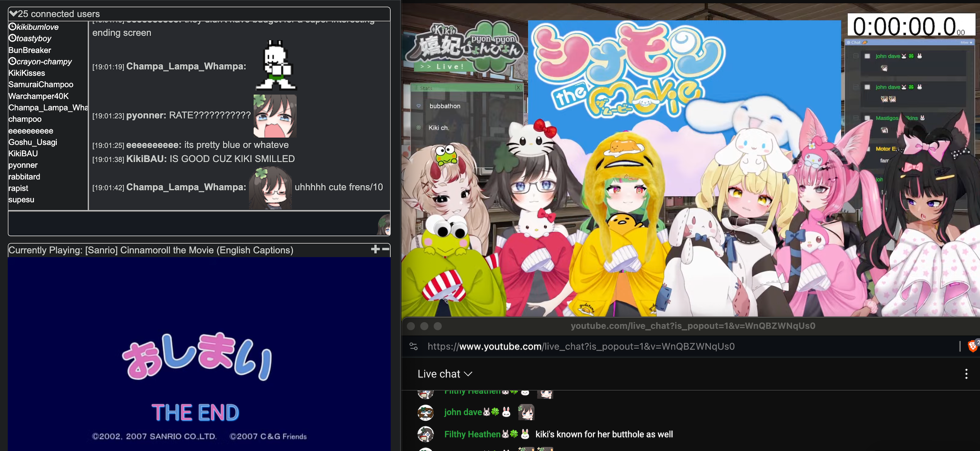
Task: Click the Kiki ch. stats entry
Action: click(x=439, y=128)
